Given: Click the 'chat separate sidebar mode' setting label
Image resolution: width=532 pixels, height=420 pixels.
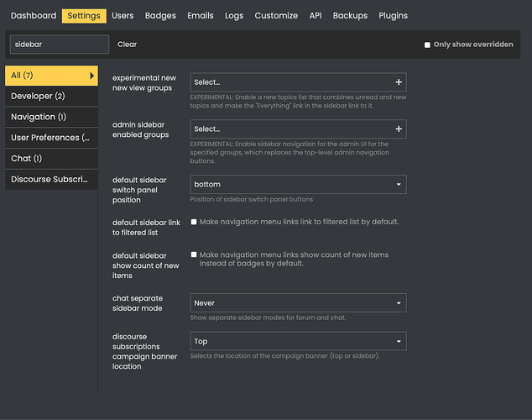Looking at the screenshot, I should coord(138,303).
